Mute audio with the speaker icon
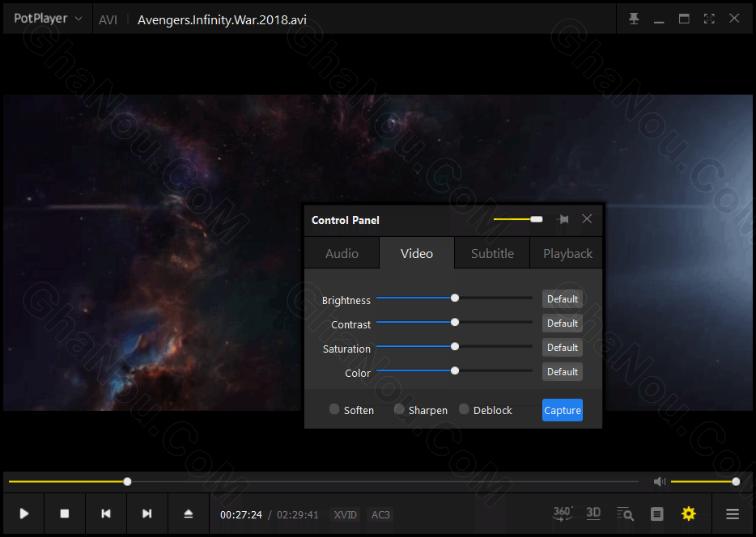This screenshot has height=537, width=756. [x=659, y=482]
